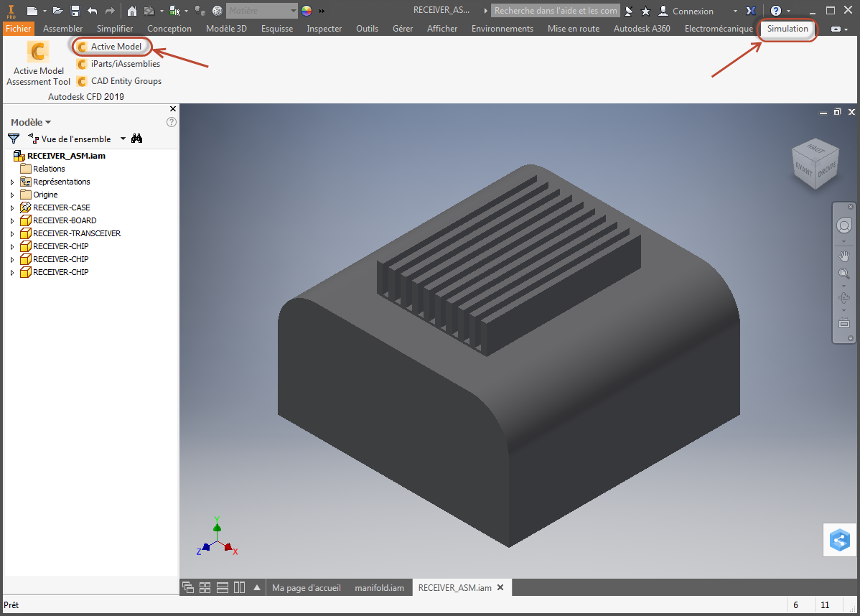The image size is (860, 616).
Task: Launch Active Model Assessment Tool
Action: point(38,64)
